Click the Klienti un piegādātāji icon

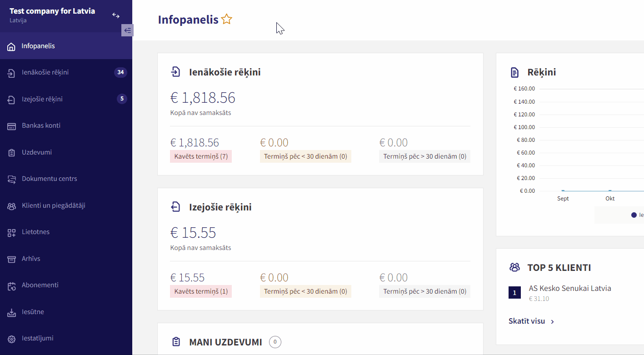(x=12, y=206)
